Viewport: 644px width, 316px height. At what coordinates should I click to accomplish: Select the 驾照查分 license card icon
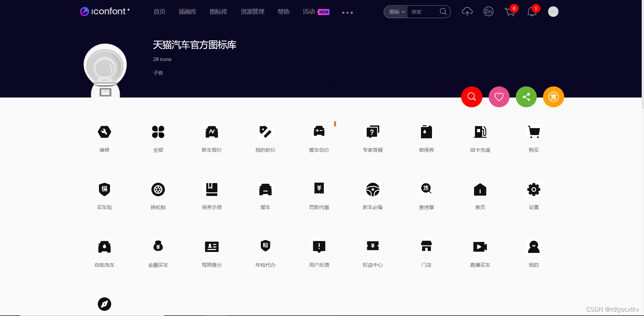click(212, 247)
